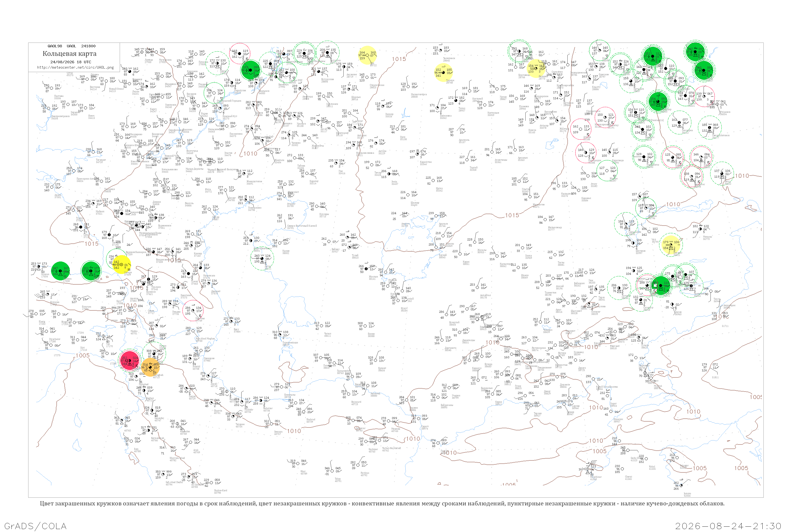Viewport: 798px width, 532px height.
Task: Click the dashed green circle at Семипалатинск 36177
Action: (710, 127)
